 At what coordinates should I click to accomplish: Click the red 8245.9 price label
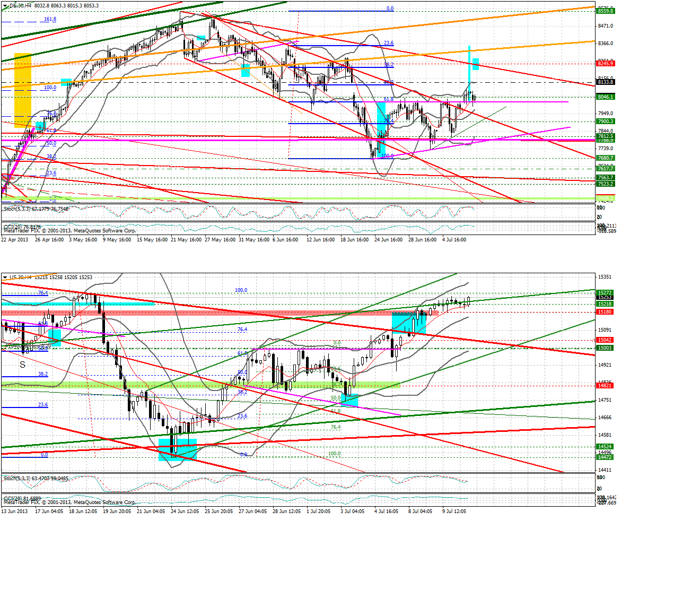point(605,63)
